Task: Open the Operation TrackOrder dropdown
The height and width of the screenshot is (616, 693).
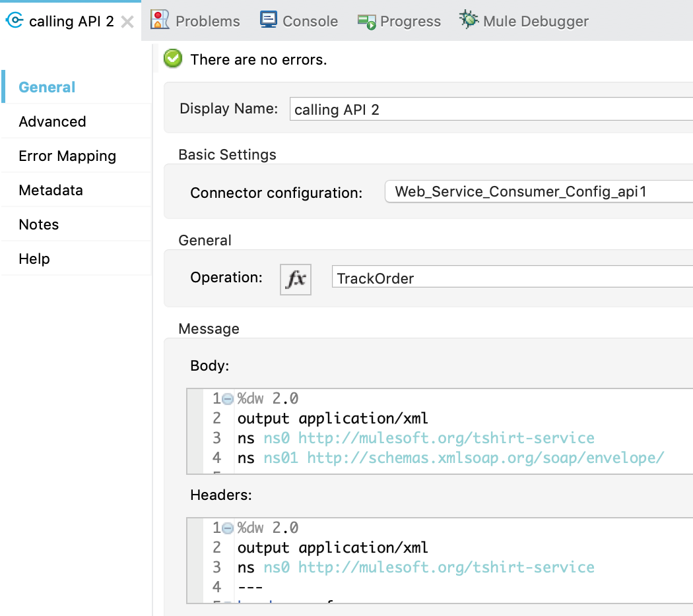Action: [x=511, y=278]
